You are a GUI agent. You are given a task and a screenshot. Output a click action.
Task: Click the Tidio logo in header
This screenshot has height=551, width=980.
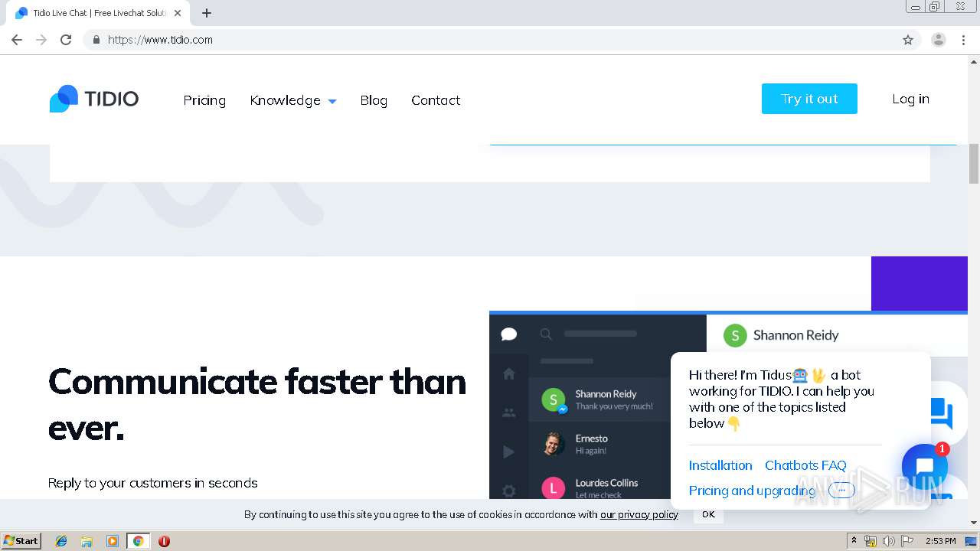(94, 99)
